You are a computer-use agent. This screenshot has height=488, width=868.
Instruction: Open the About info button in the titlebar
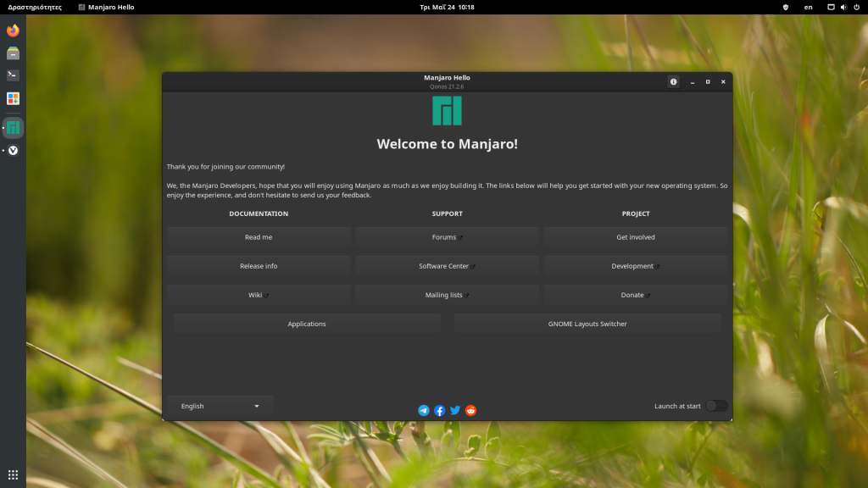[673, 81]
